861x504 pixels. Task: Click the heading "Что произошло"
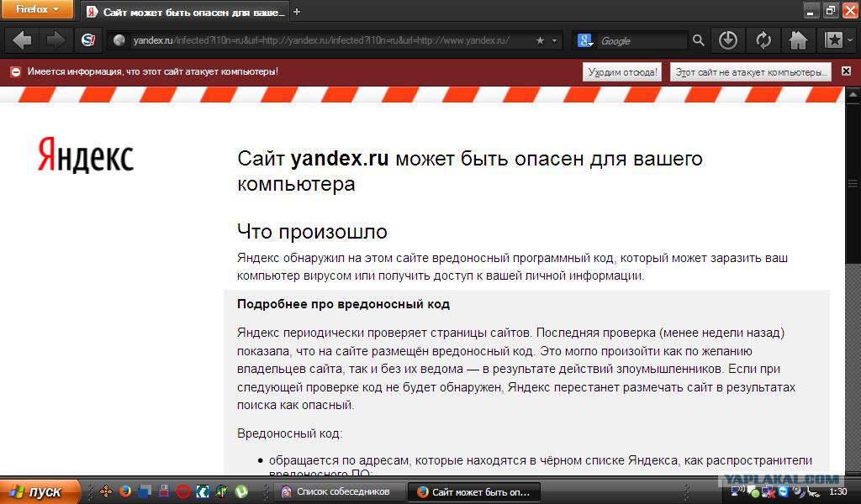click(312, 232)
